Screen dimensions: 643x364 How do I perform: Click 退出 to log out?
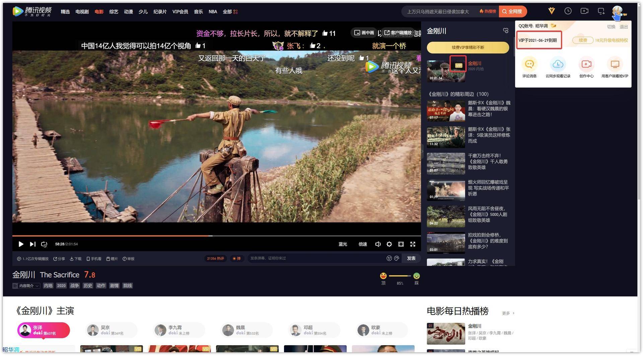[x=624, y=27]
